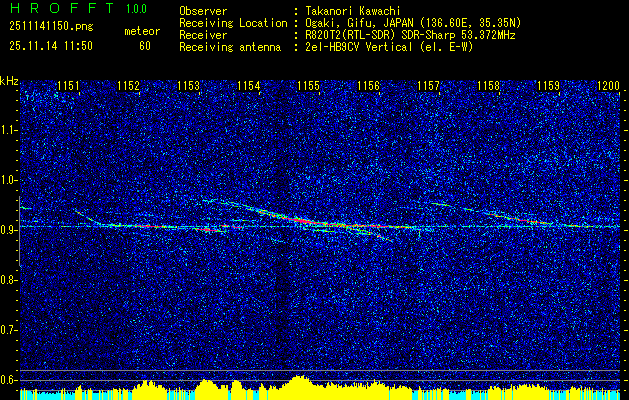Click the 0.6 frequency axis label
Image resolution: width=629 pixels, height=400 pixels.
click(x=9, y=380)
